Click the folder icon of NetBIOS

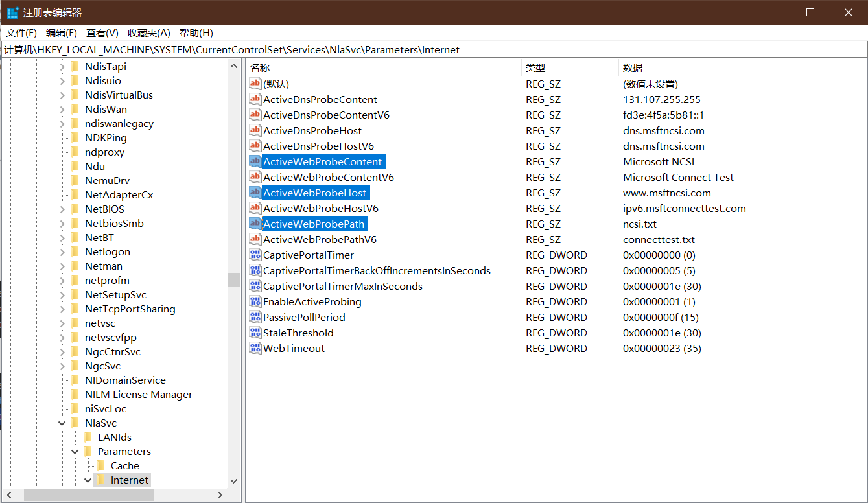pyautogui.click(x=75, y=209)
